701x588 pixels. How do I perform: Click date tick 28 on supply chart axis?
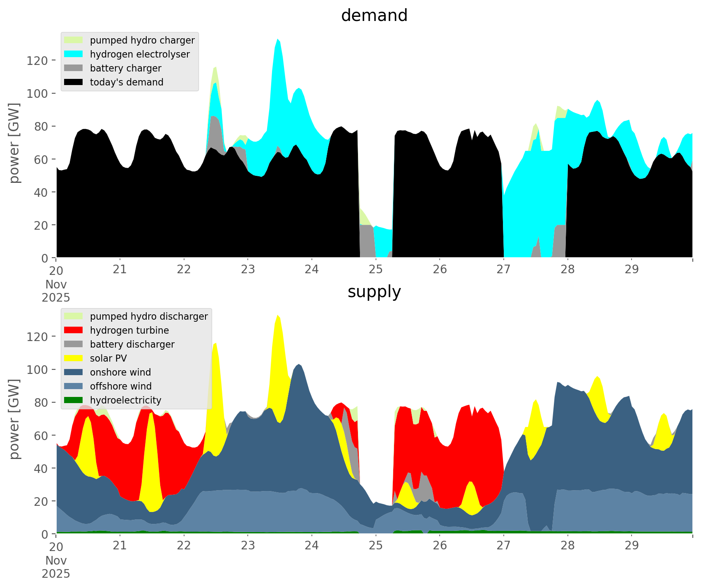click(567, 546)
